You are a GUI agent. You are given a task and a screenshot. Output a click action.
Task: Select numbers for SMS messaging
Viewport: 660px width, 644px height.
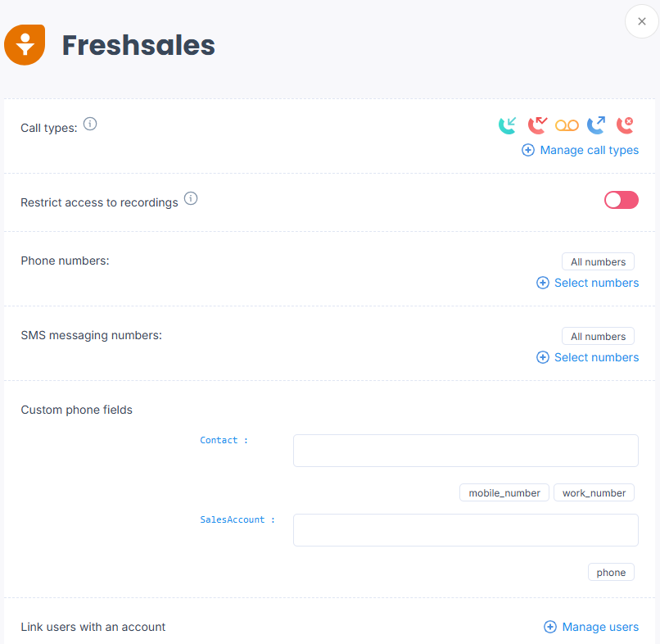[x=587, y=357]
